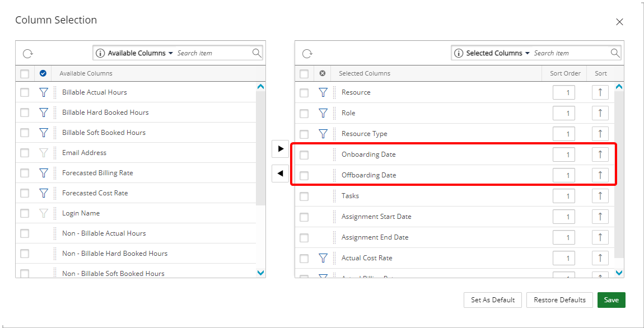The width and height of the screenshot is (644, 328).
Task: Click the Set As Default button
Action: (492, 300)
